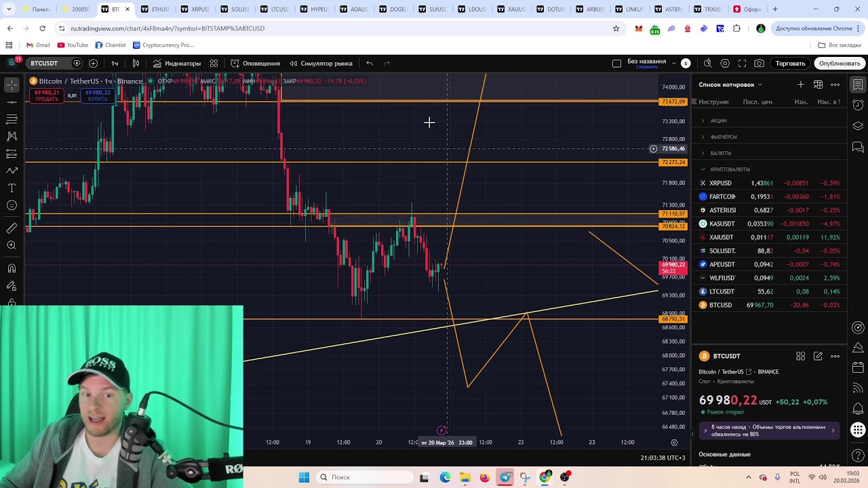Enter fullscreen chart mode
The width and height of the screenshot is (868, 488).
[x=742, y=63]
